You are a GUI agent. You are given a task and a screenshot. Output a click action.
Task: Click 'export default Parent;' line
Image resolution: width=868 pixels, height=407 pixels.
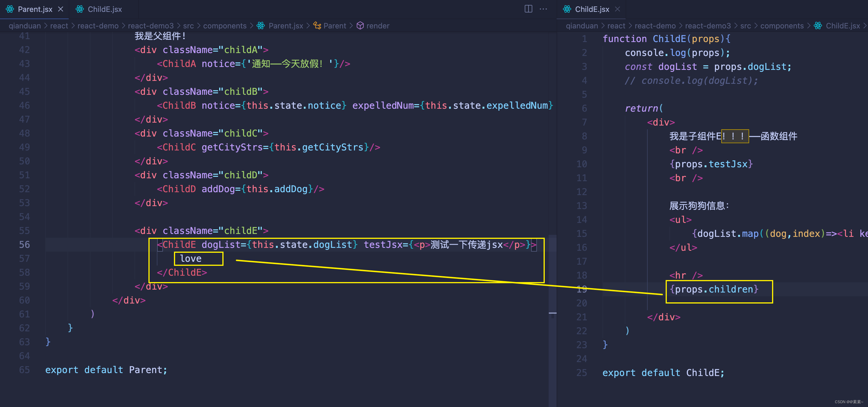tap(106, 370)
